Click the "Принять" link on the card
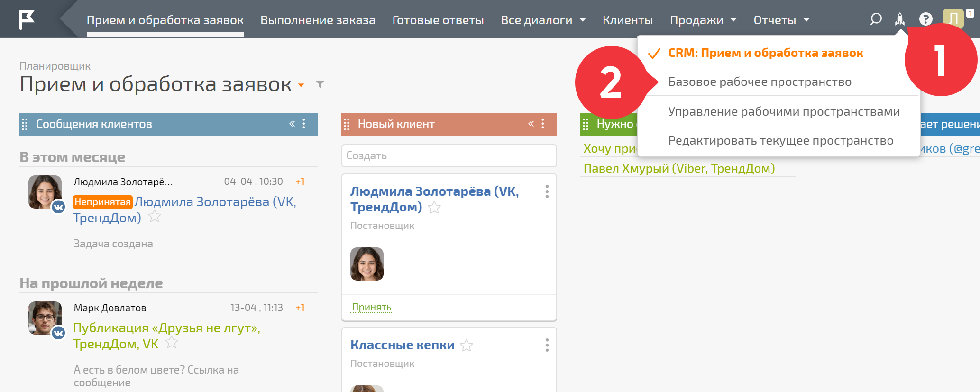980x392 pixels. click(372, 307)
